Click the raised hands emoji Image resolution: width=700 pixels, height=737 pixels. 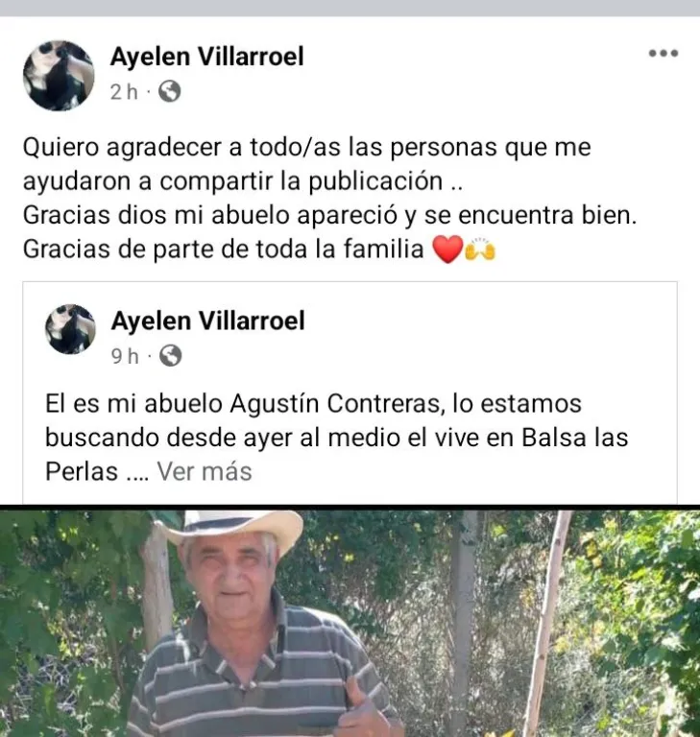(480, 250)
